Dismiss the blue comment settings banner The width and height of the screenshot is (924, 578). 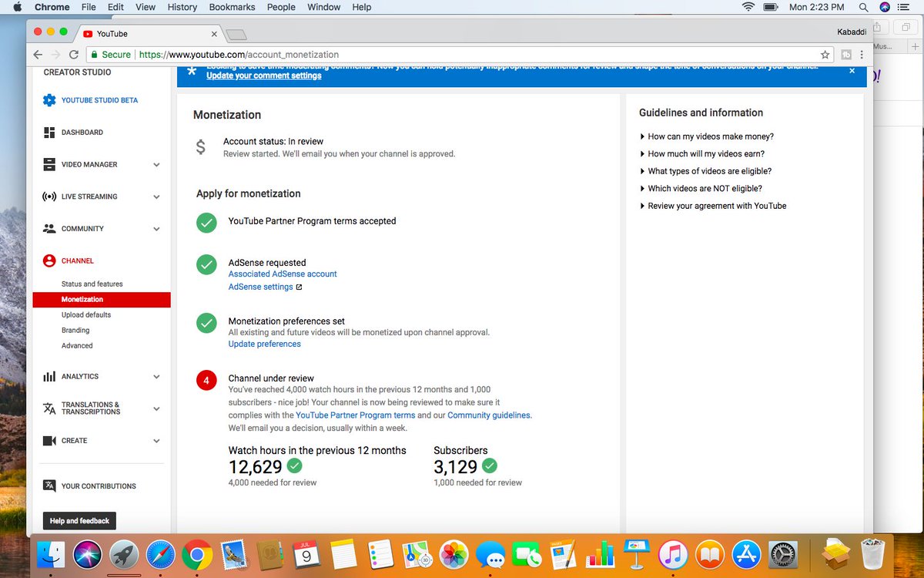pos(852,70)
